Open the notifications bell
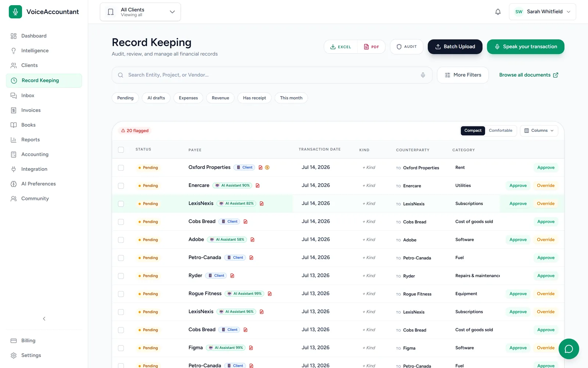Screen dimensions: 588x368 (498, 12)
